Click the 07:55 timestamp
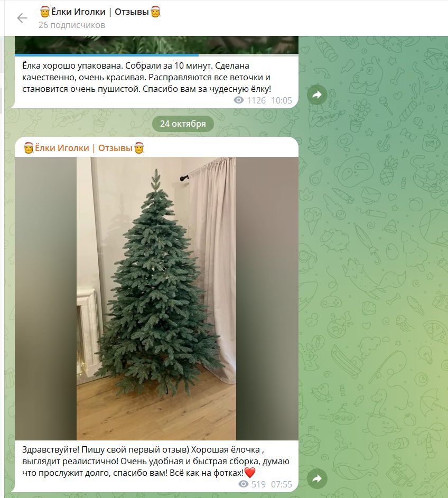Viewport: 448px width, 498px height. 281,484
